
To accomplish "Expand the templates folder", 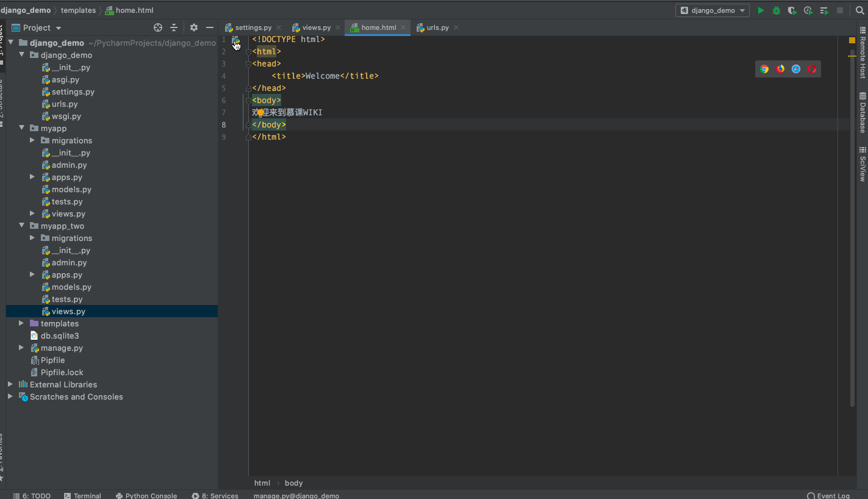I will tap(21, 323).
